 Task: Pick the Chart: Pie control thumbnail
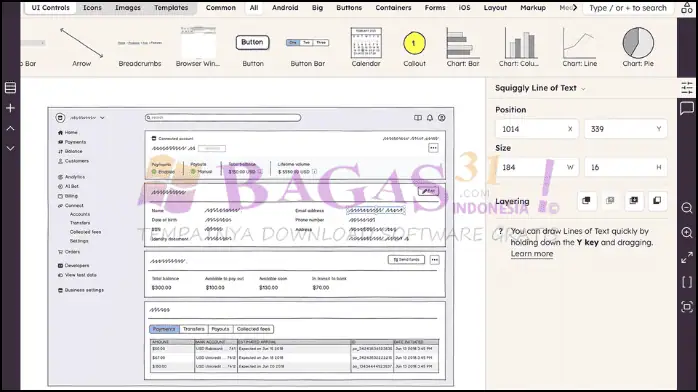coord(638,47)
